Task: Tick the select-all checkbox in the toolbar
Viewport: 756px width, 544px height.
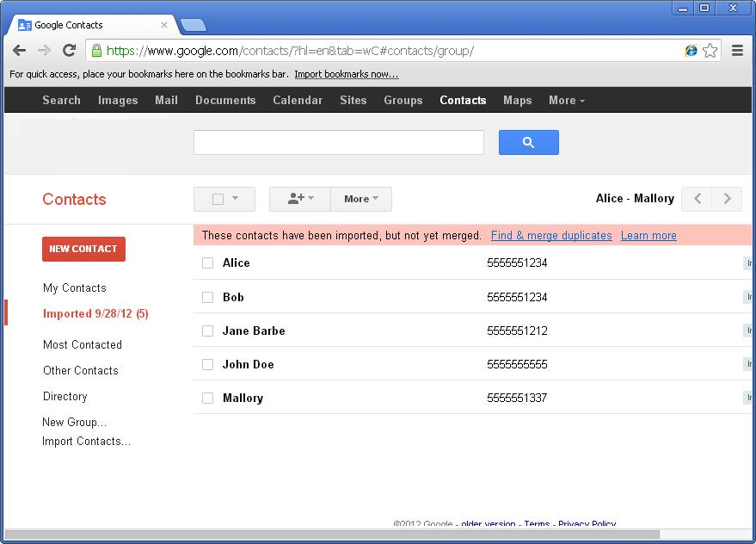Action: (x=217, y=199)
